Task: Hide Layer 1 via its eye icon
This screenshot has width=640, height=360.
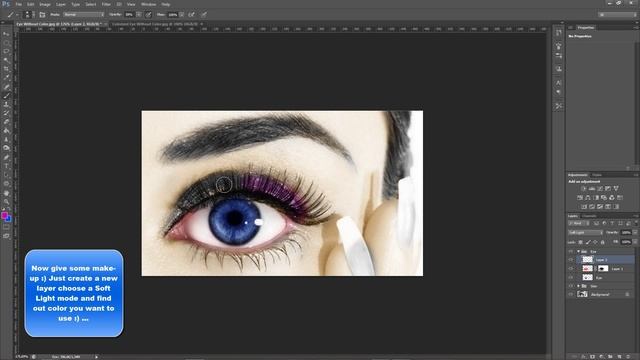Action: pos(571,269)
